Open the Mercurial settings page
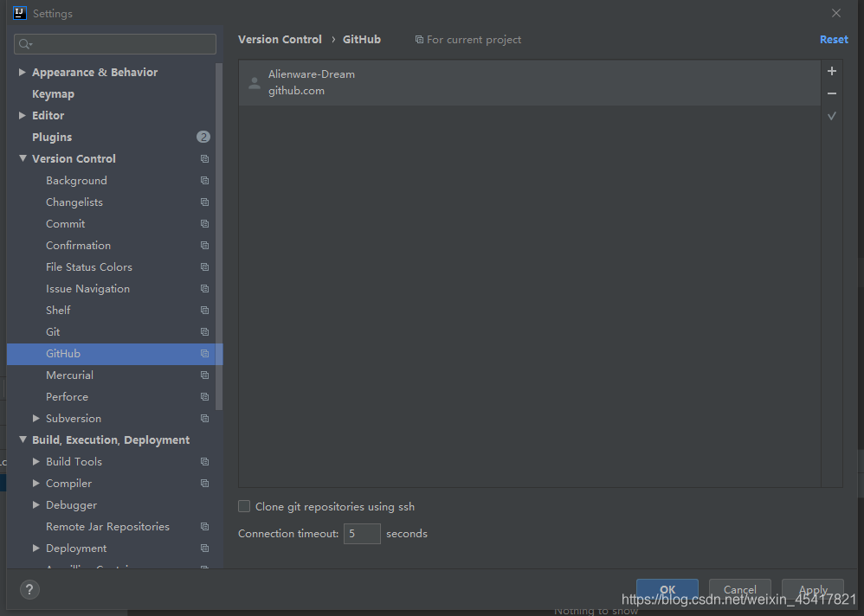The height and width of the screenshot is (616, 864). tap(69, 375)
